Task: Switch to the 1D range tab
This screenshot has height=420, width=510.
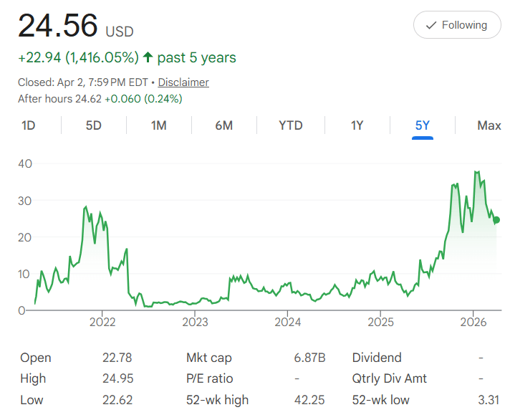Action: tap(29, 125)
